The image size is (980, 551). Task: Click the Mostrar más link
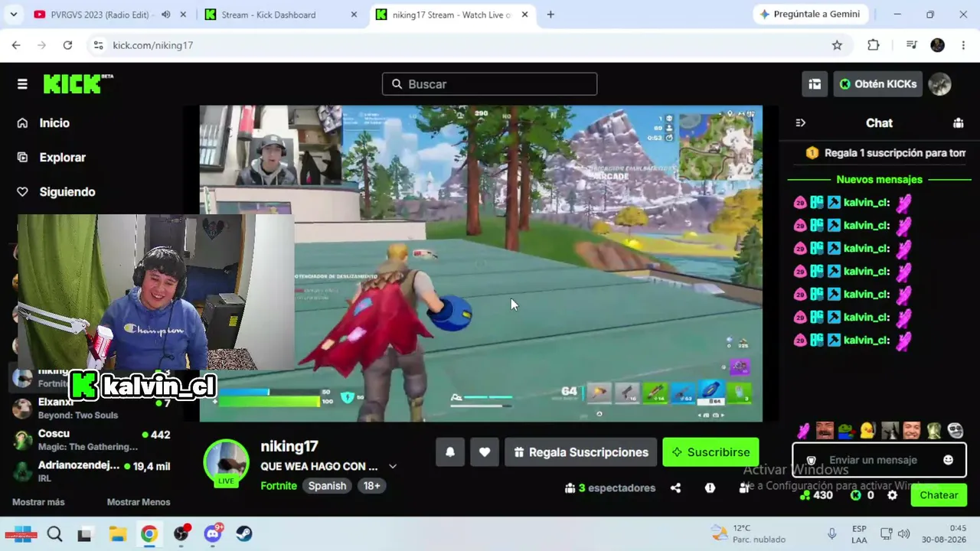point(38,502)
